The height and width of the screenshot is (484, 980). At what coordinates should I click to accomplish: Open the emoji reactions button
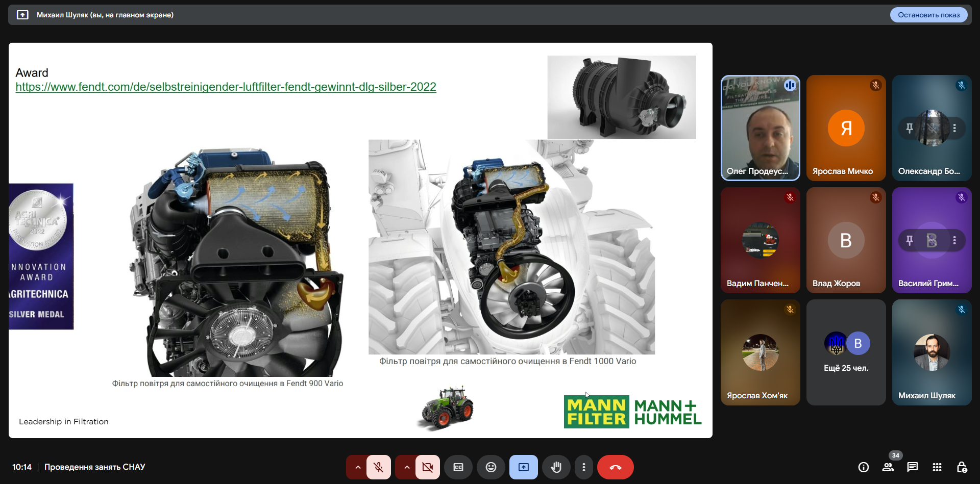pos(491,467)
